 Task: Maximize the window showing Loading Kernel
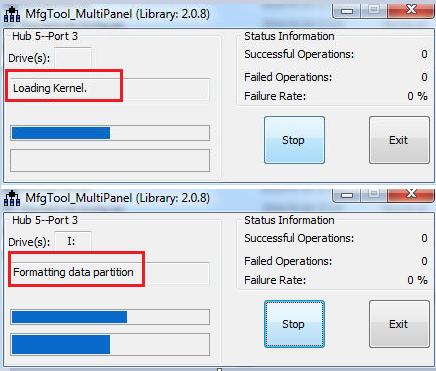tap(374, 11)
